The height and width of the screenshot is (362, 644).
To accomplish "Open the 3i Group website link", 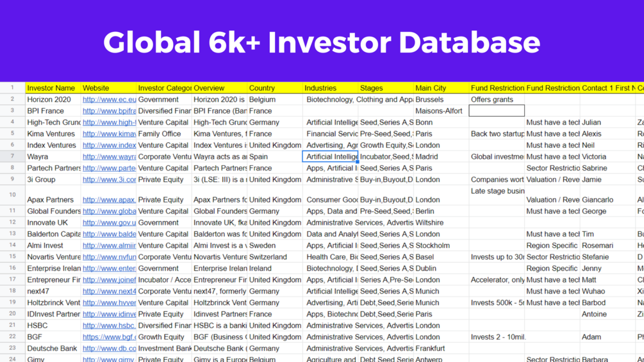I will coord(109,180).
